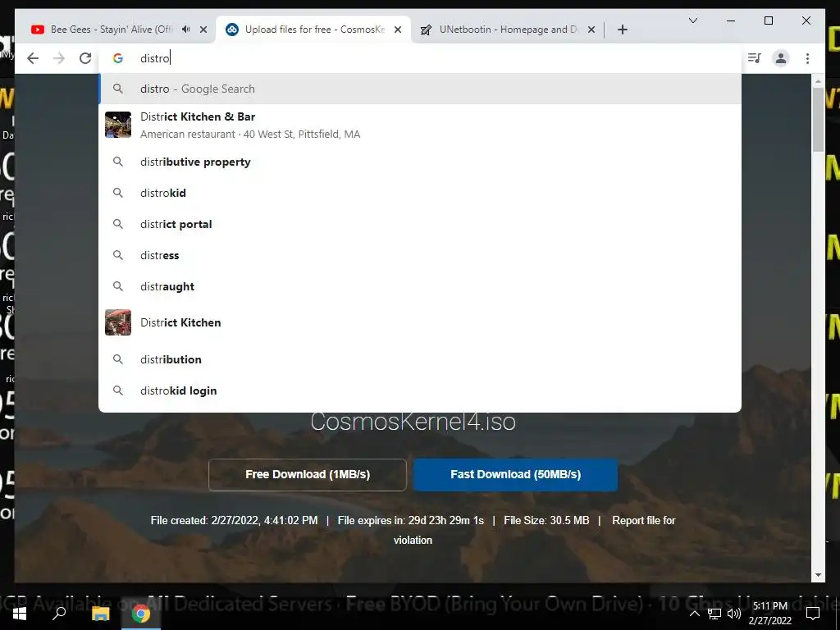Switch to the UNetbootin Homepage tab

coord(509,30)
